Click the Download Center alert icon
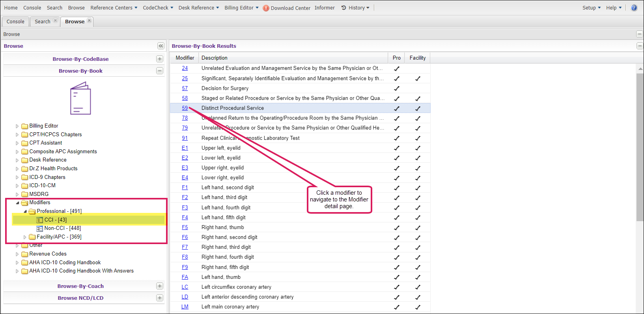644x314 pixels. pos(266,8)
